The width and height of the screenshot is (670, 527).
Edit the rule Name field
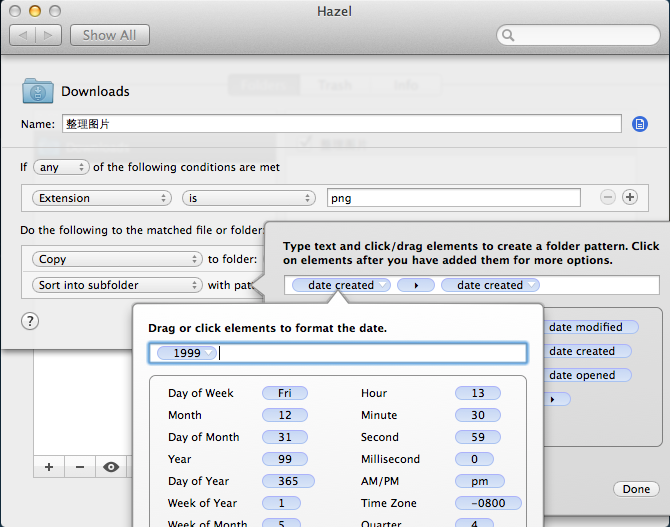(341, 124)
